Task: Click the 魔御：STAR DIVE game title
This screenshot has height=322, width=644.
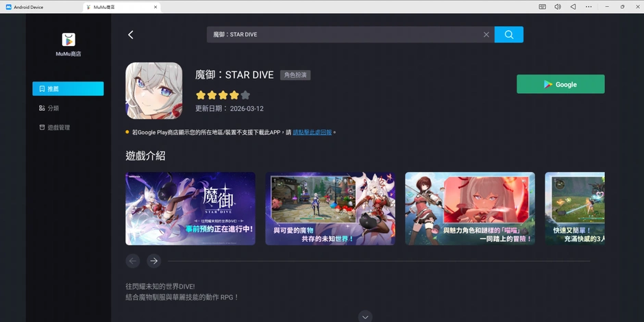Action: coord(234,75)
